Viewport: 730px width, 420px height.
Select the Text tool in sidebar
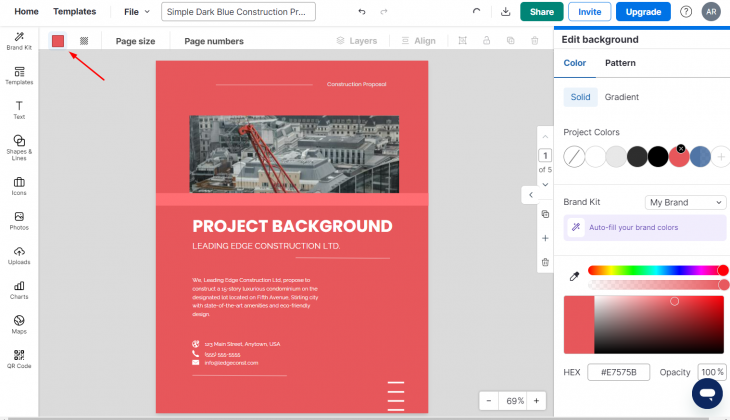click(19, 110)
